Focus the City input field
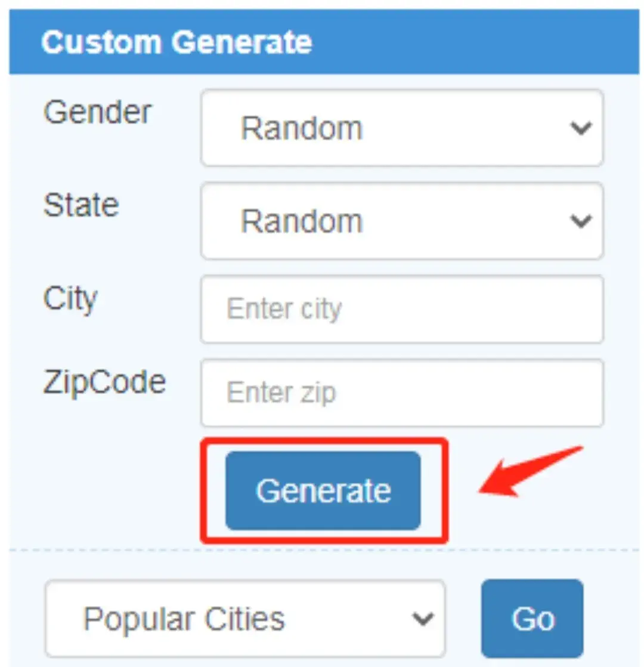644x667 pixels. click(402, 309)
